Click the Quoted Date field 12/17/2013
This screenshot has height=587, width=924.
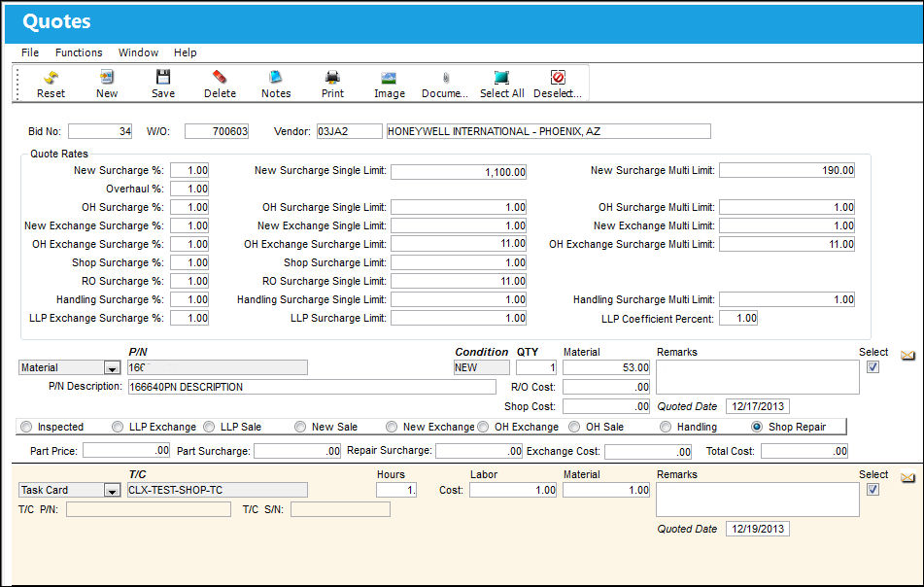(x=758, y=406)
